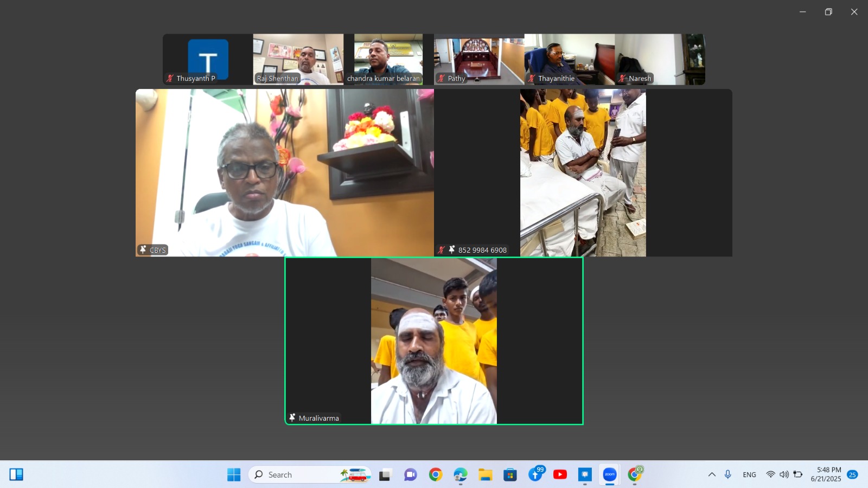Click the Task View icon
The image size is (868, 488).
click(x=385, y=475)
